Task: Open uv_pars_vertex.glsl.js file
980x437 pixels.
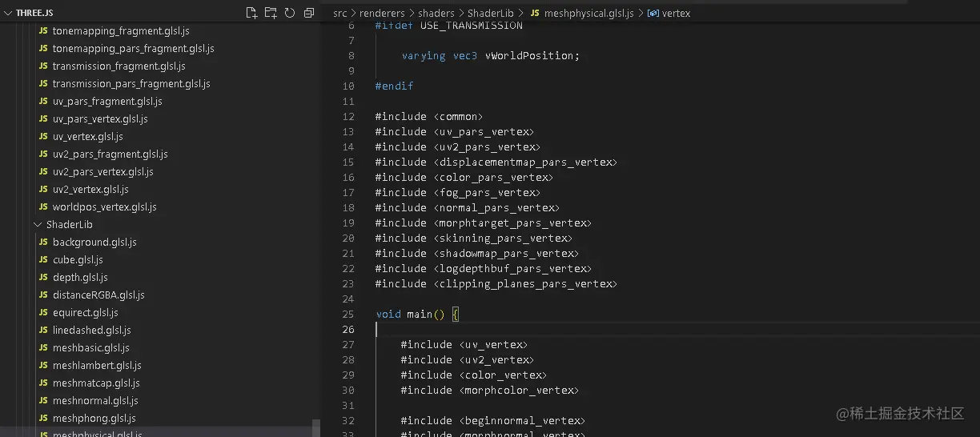Action: [100, 119]
